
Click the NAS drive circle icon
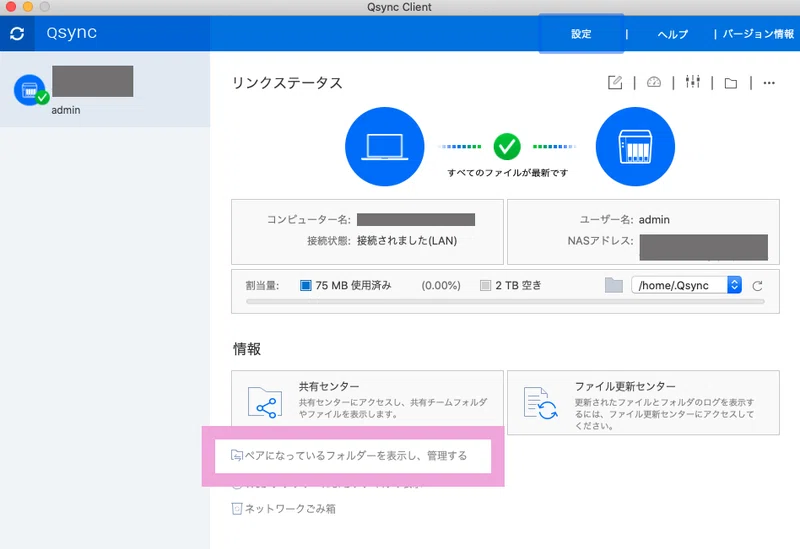point(635,147)
